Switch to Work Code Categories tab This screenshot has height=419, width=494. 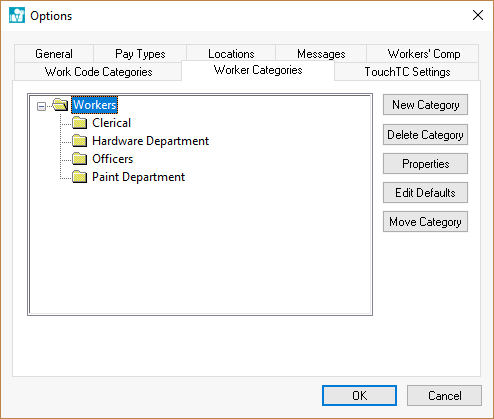coord(98,72)
